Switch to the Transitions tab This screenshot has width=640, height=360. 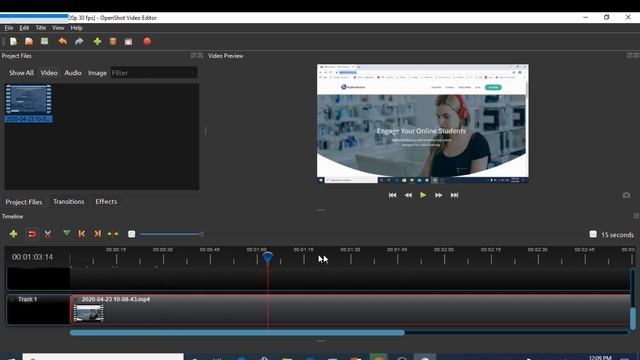pos(69,202)
